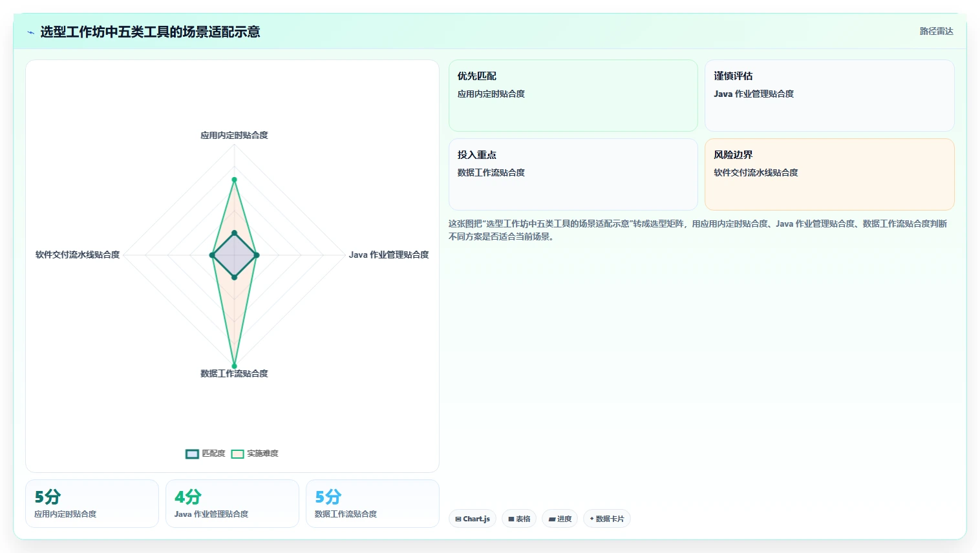Select the 进度 chip
Image resolution: width=980 pixels, height=553 pixels.
point(560,519)
